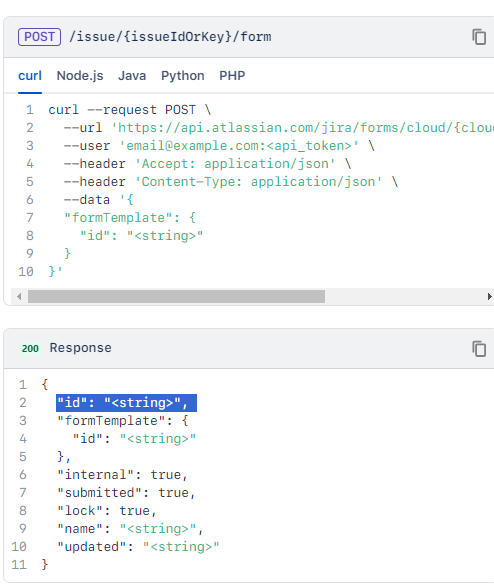The height and width of the screenshot is (586, 494).
Task: Click the --url api.atlassian.com line
Action: point(279,128)
